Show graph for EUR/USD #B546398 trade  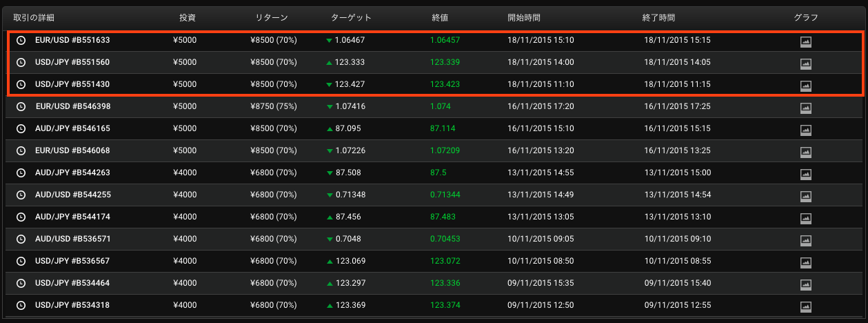(x=805, y=108)
